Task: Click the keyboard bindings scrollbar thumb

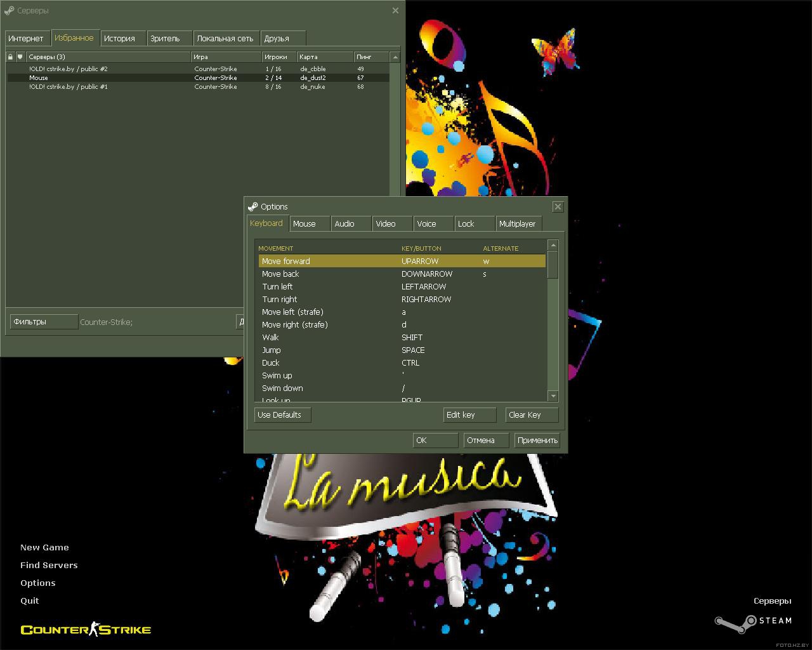Action: pyautogui.click(x=553, y=265)
